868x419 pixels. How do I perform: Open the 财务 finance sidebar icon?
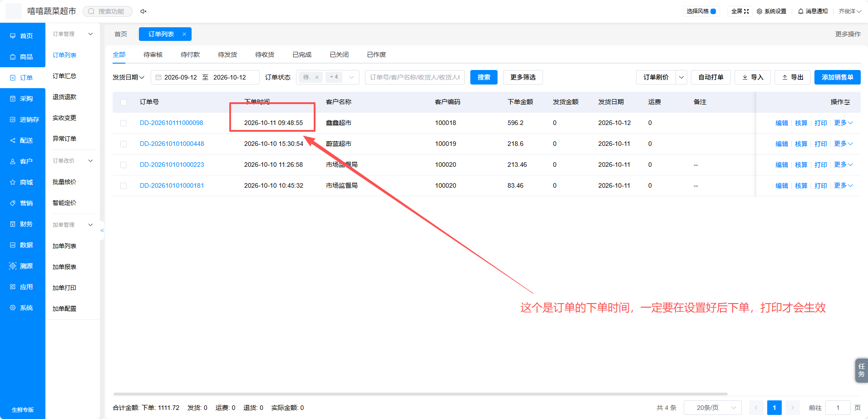tap(13, 224)
